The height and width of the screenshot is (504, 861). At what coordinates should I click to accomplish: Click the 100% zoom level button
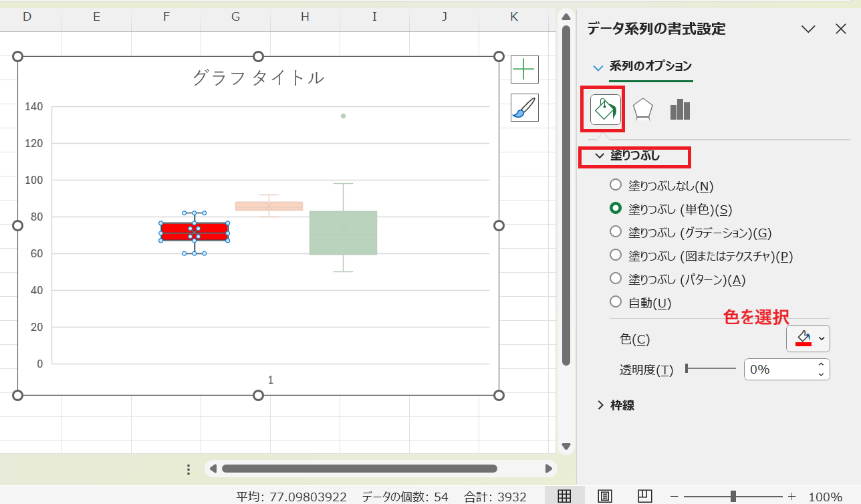pos(826,495)
